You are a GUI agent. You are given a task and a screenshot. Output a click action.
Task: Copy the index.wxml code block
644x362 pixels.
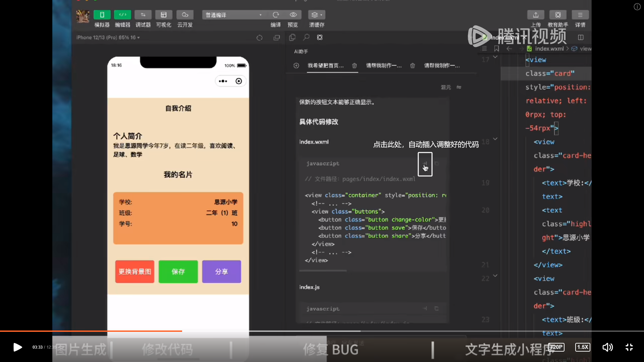(x=437, y=164)
